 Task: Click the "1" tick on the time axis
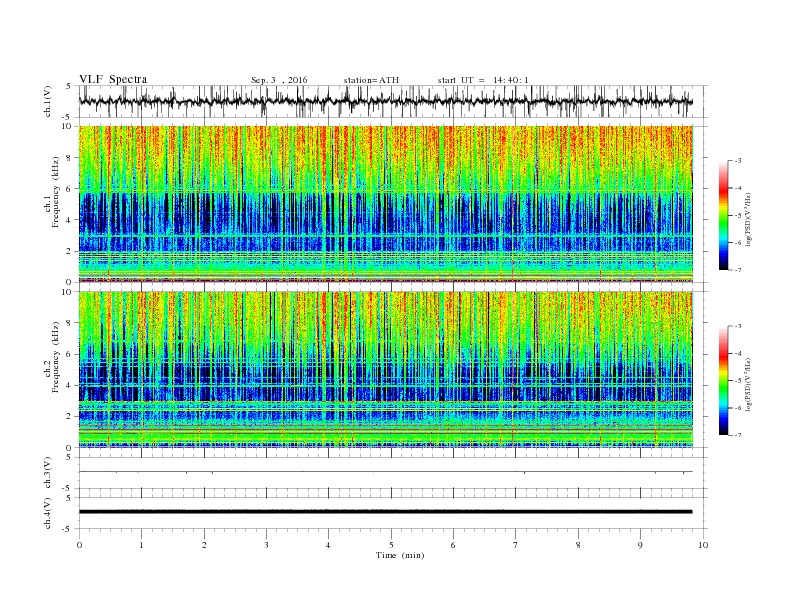[141, 545]
